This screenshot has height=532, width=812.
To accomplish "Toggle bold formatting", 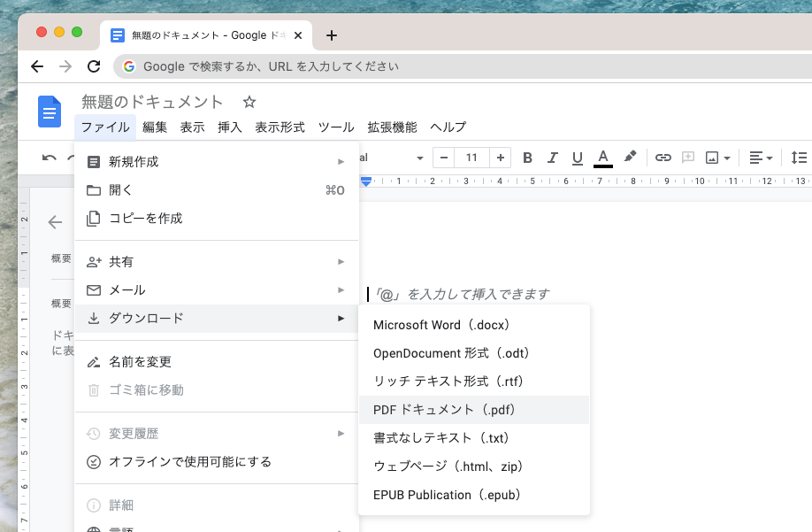I will pos(527,158).
